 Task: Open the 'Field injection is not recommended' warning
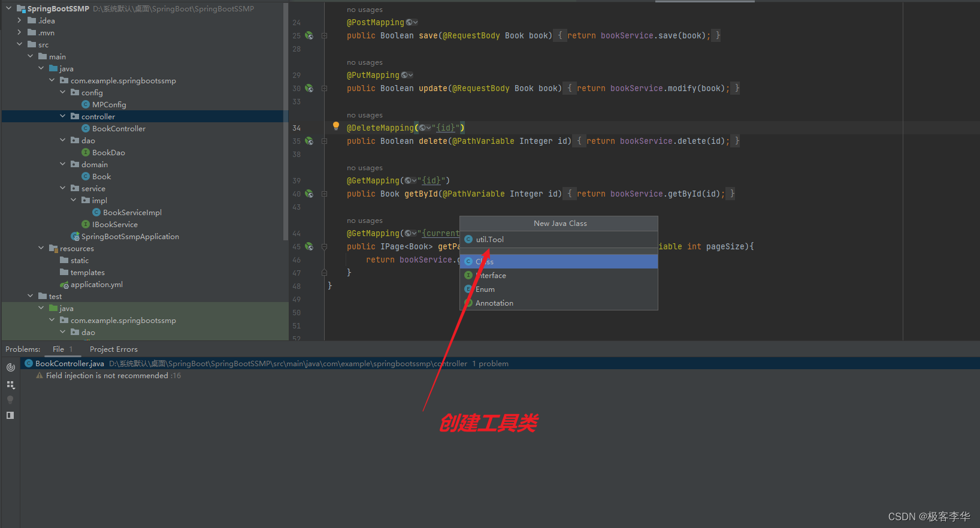(107, 376)
